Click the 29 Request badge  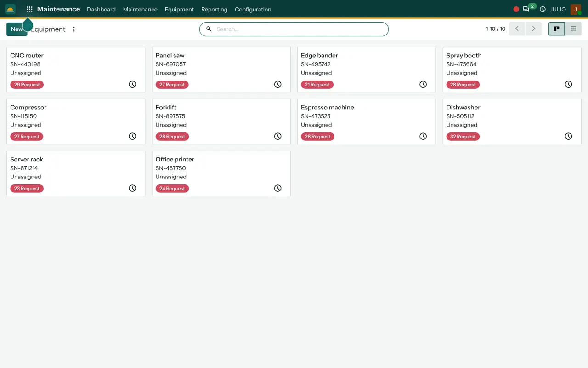27,85
